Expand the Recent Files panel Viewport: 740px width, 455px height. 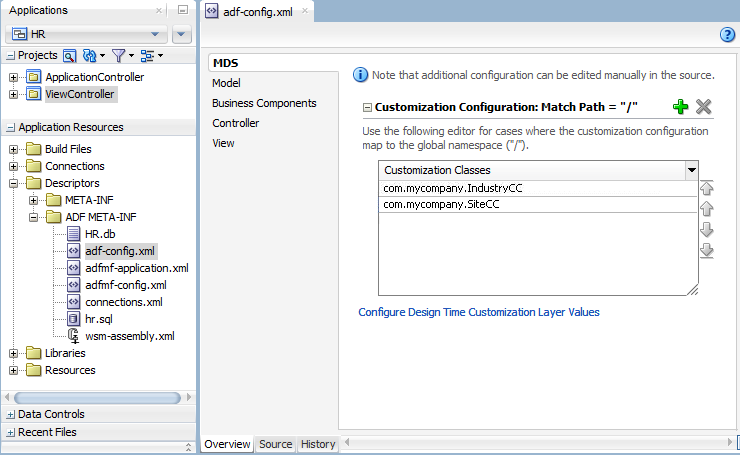(x=10, y=432)
